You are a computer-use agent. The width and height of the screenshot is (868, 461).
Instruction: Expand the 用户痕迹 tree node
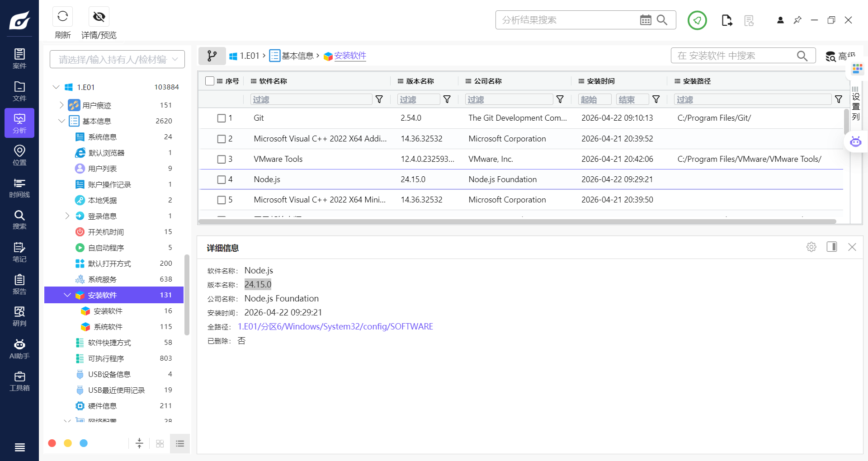pyautogui.click(x=61, y=105)
